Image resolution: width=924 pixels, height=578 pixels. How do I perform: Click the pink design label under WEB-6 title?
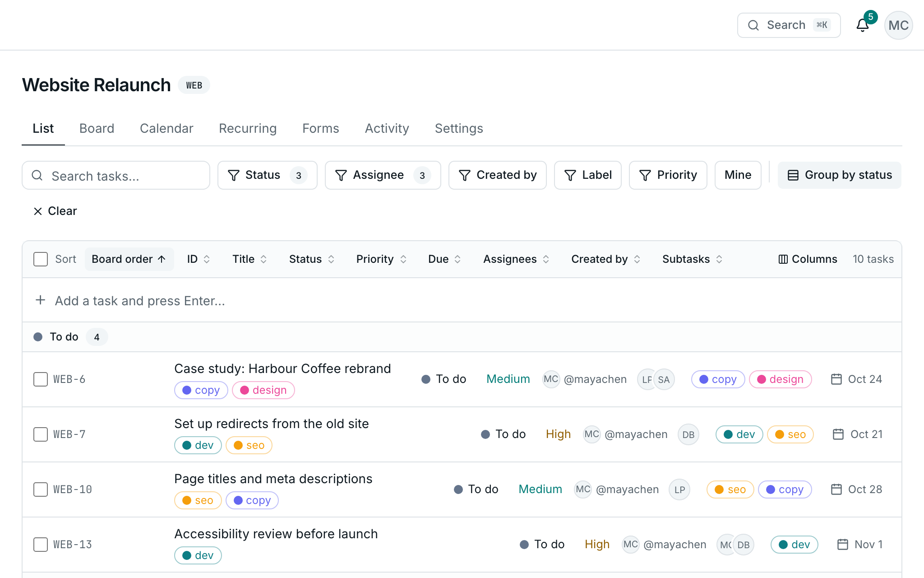[x=263, y=390]
